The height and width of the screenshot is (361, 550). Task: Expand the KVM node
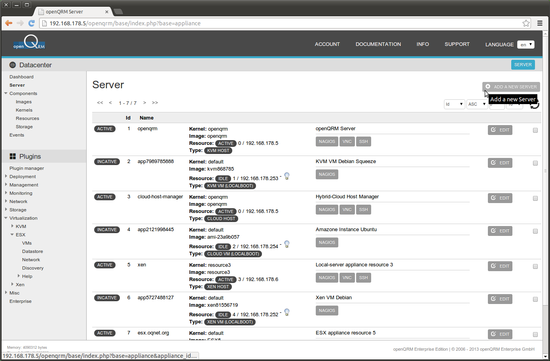coord(12,226)
